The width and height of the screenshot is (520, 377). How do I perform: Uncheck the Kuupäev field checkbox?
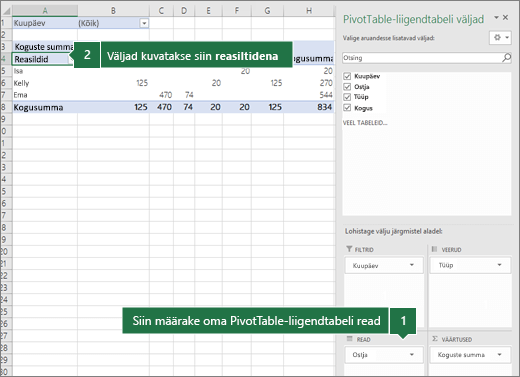(347, 76)
